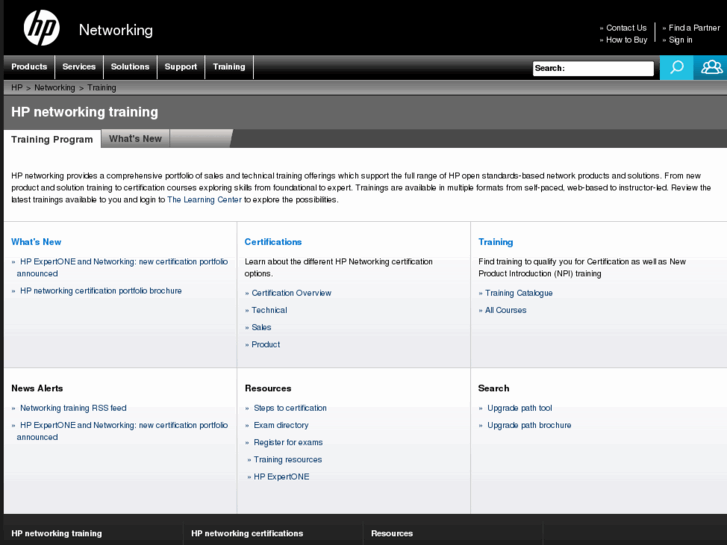The height and width of the screenshot is (545, 727).
Task: Open the Sales certification link
Action: click(x=261, y=327)
